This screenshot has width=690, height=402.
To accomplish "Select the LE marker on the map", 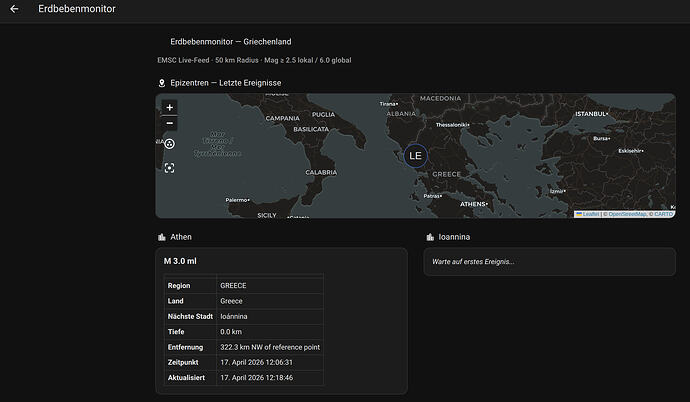I will point(415,156).
